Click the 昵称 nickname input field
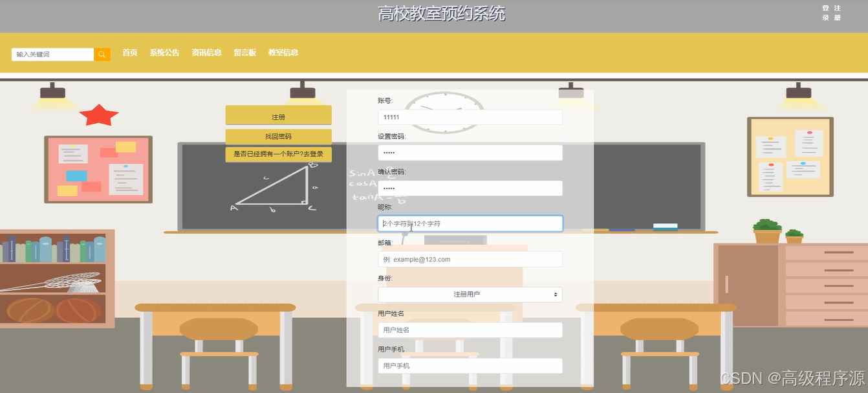Image resolution: width=868 pixels, height=393 pixels. [470, 223]
